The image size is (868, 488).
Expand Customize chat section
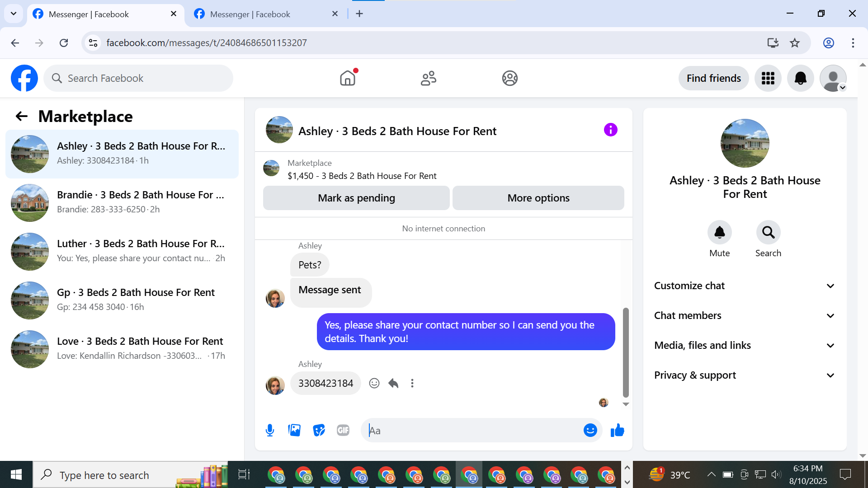tap(744, 286)
